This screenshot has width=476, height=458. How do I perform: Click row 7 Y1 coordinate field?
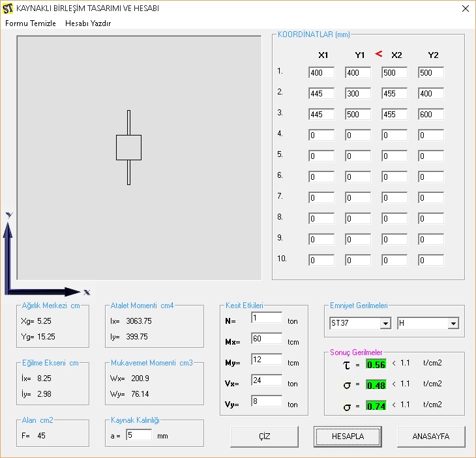[358, 198]
